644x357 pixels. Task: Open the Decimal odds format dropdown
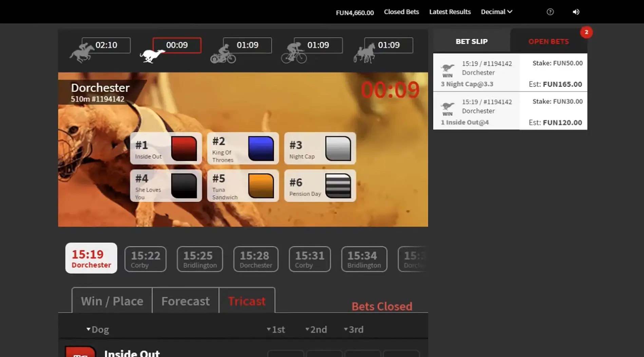pos(496,12)
